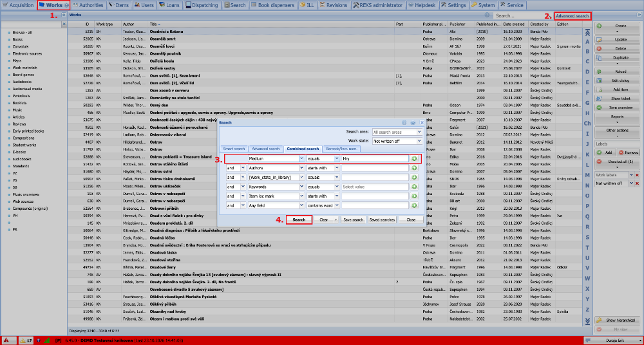This screenshot has height=345, width=644.
Task: Click the Save search button
Action: 354,219
